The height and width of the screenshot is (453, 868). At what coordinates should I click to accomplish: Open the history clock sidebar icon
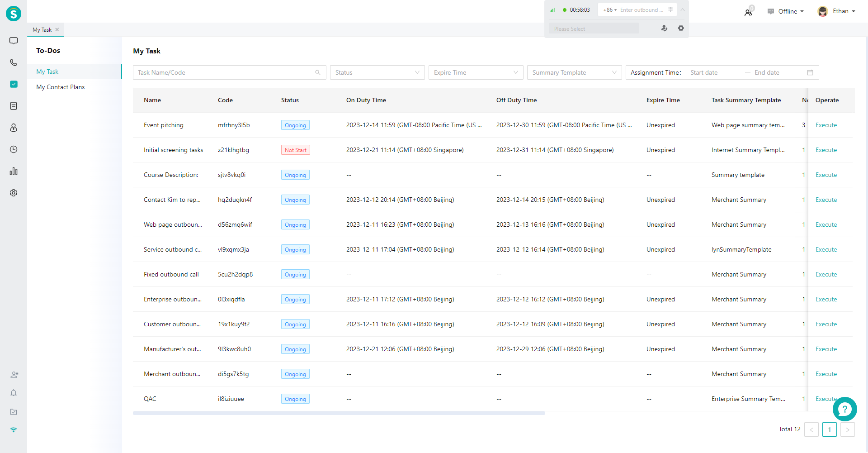click(14, 149)
